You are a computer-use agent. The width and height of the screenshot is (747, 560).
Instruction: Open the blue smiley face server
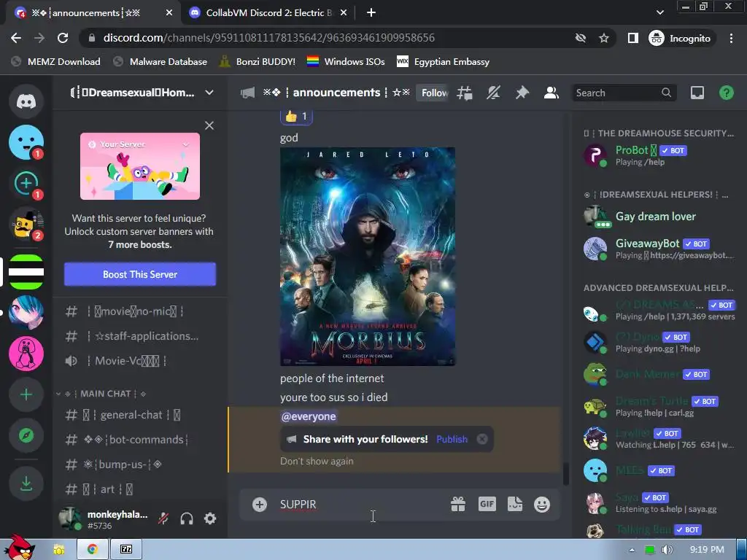tap(26, 142)
